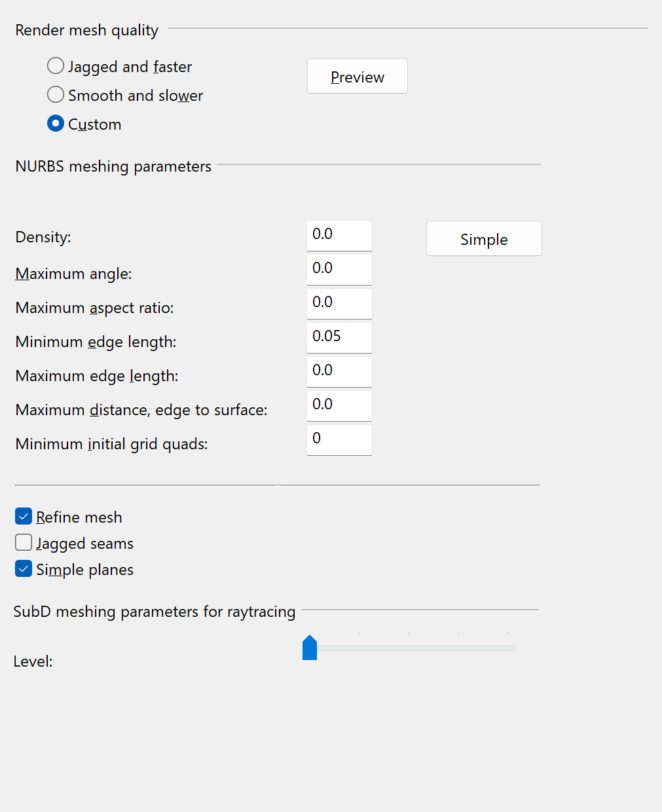This screenshot has height=812, width=662.
Task: Click the Density input field
Action: pyautogui.click(x=339, y=235)
